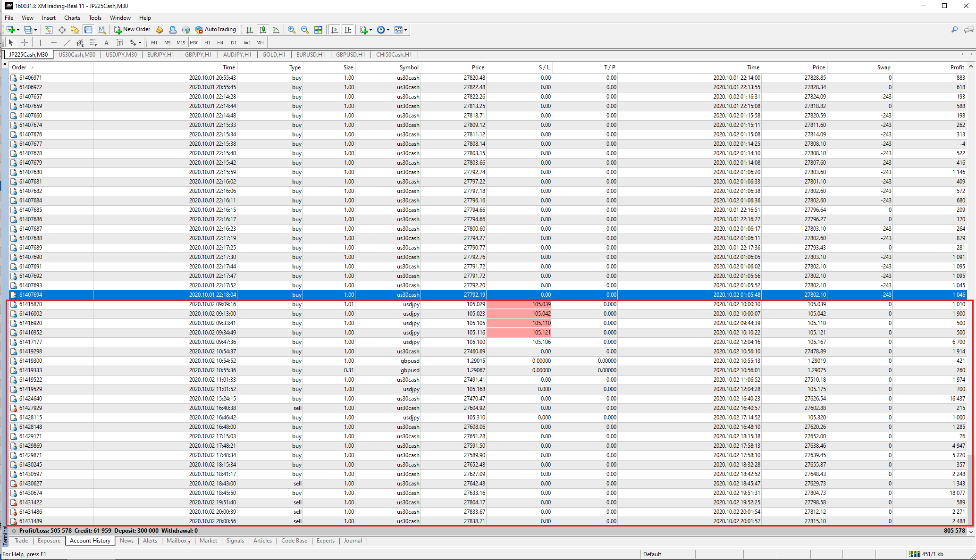Select the H4 timeframe button

[220, 42]
